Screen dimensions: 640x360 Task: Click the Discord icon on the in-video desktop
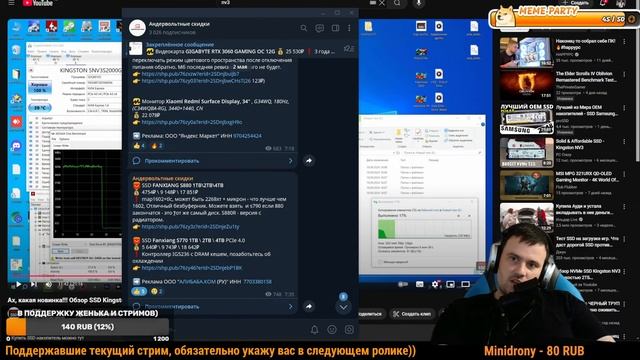click(16, 146)
